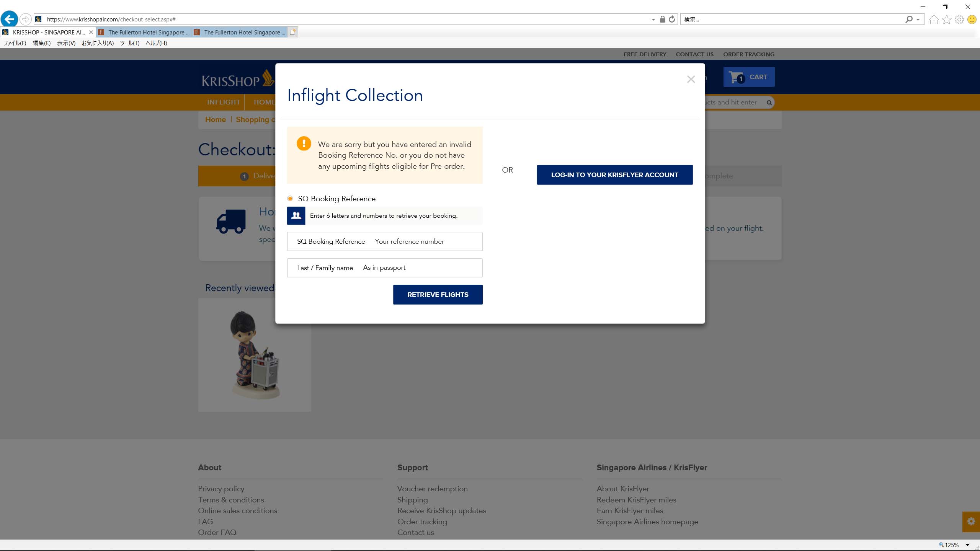The image size is (980, 551).
Task: Open the Contact us footer link
Action: (415, 532)
